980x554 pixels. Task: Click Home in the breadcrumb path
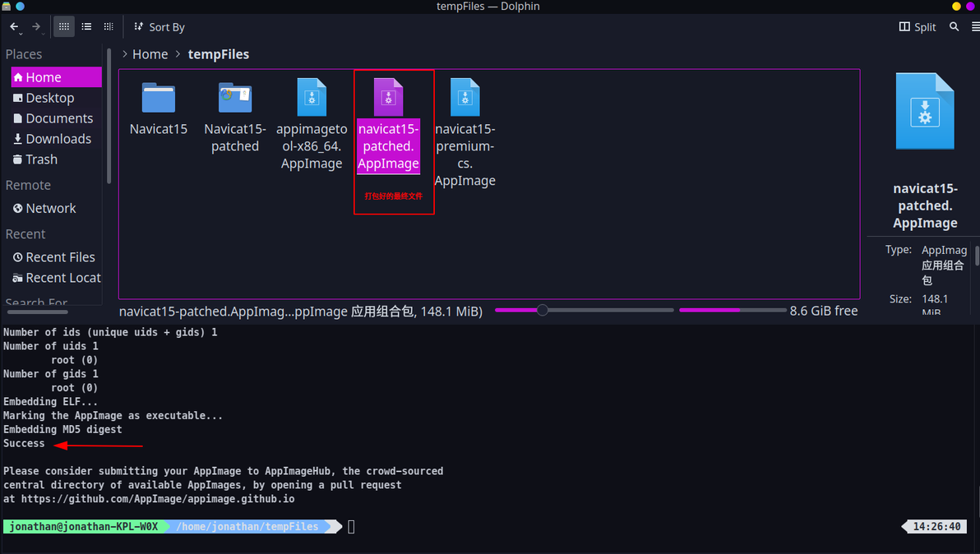pos(150,54)
